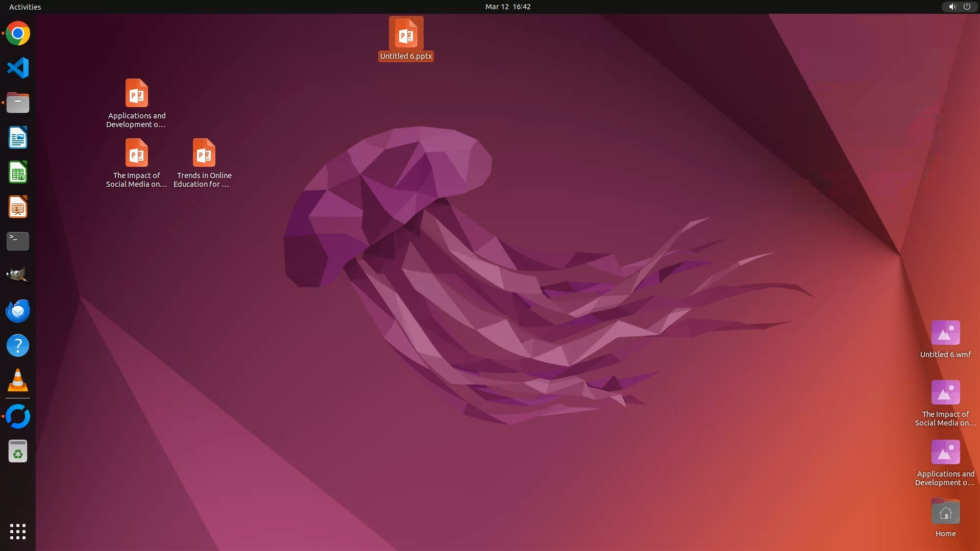Open the clock and calendar menu
The height and width of the screenshot is (551, 980).
pyautogui.click(x=507, y=7)
